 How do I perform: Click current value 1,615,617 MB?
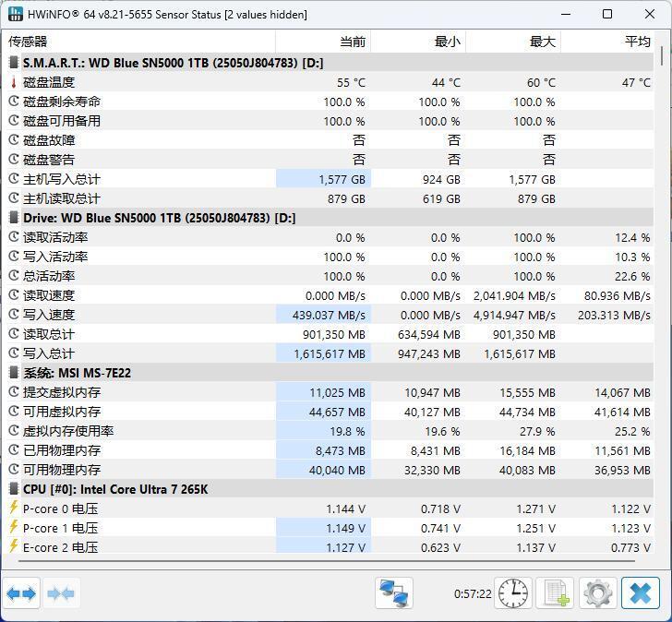coord(330,354)
